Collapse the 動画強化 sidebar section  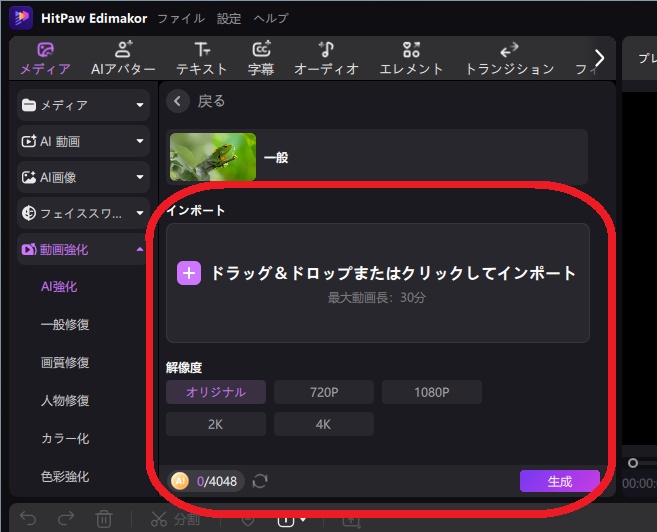83,250
